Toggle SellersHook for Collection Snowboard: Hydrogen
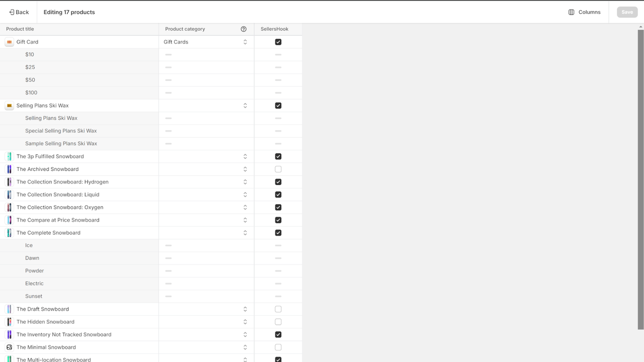Screen dimensions: 644x362 (278, 182)
